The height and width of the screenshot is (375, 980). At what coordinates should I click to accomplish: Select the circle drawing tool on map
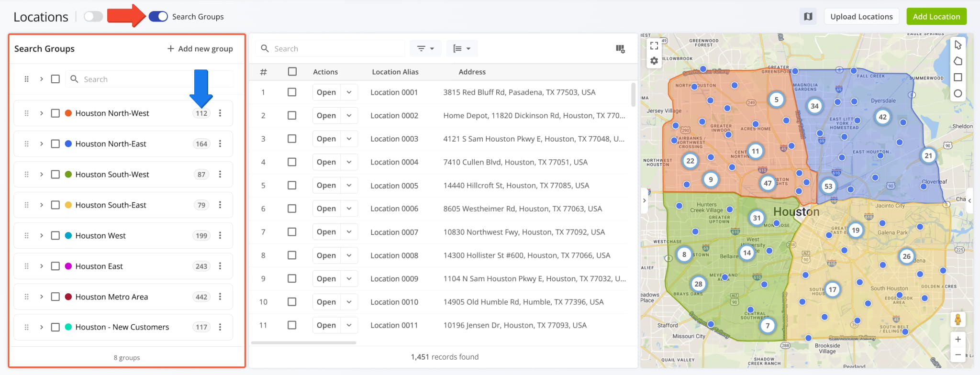tap(958, 94)
